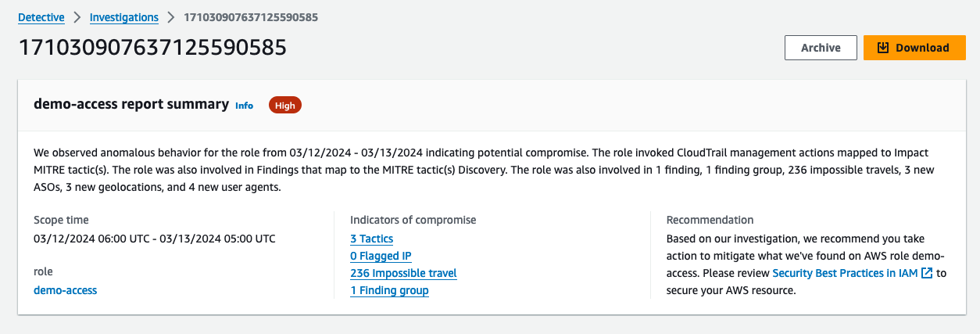
Task: Click the red High severity badge
Action: (x=285, y=106)
